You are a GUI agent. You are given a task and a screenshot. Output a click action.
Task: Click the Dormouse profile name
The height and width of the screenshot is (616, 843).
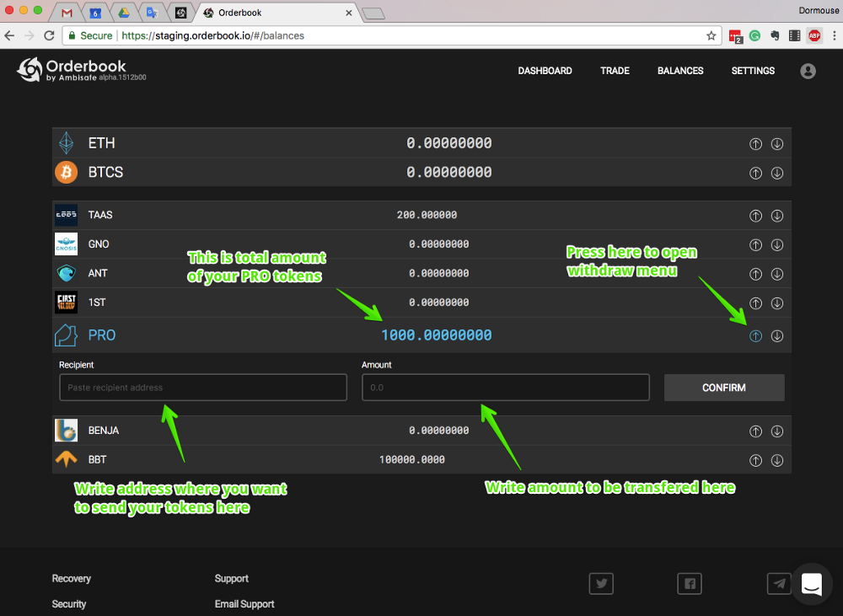coord(819,10)
